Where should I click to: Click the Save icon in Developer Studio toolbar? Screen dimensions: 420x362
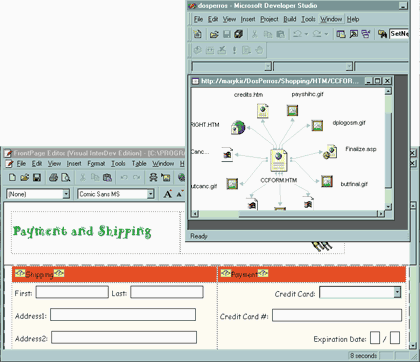227,34
